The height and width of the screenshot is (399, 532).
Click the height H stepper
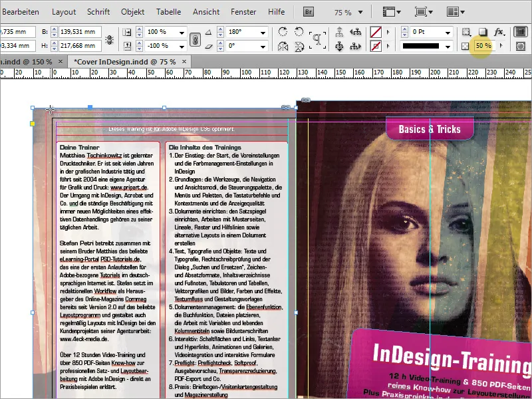54,46
